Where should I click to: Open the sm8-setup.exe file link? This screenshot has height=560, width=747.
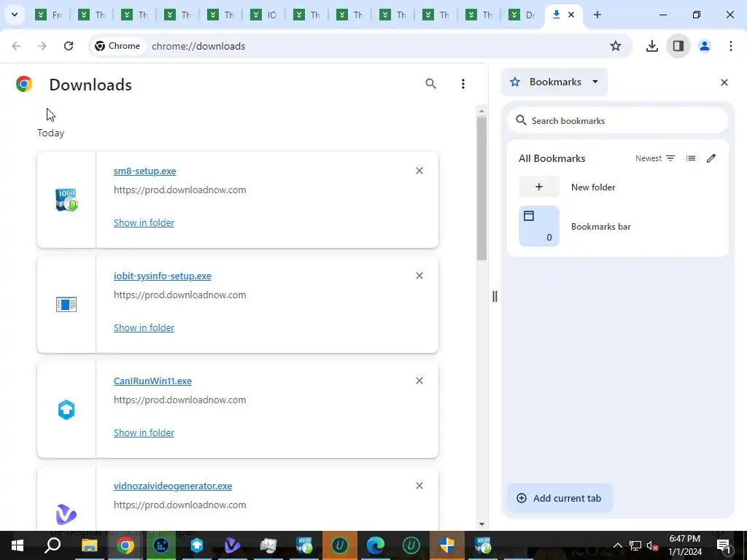pos(145,171)
